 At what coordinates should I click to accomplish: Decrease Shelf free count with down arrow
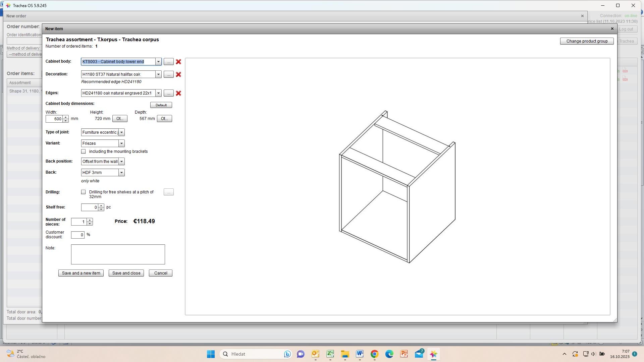pos(101,209)
